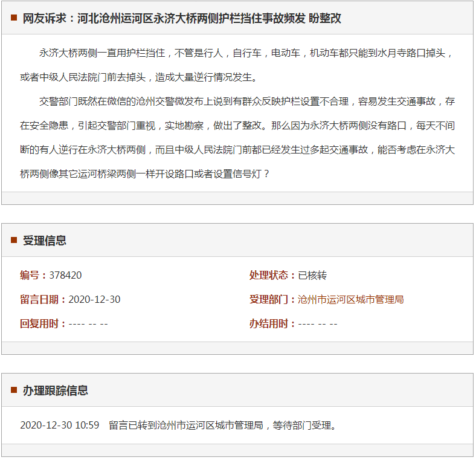
Task: Click the square bullet beside 受理信息
Action: (x=14, y=240)
